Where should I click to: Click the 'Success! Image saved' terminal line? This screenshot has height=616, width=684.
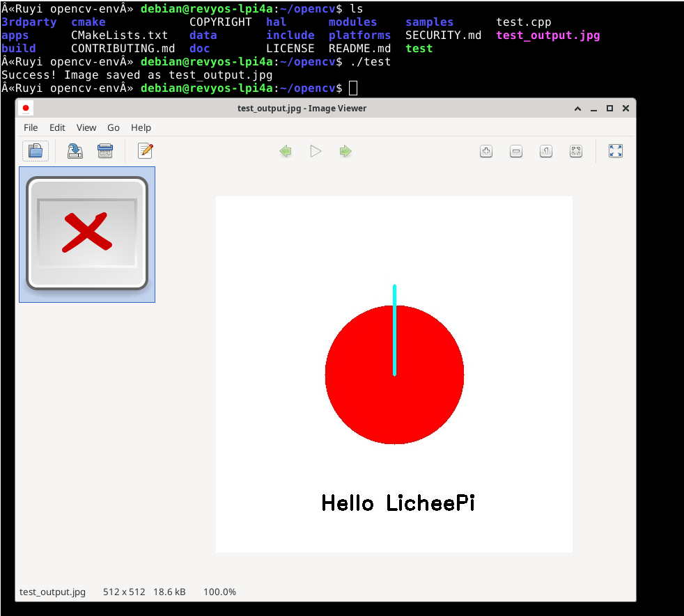tap(137, 75)
